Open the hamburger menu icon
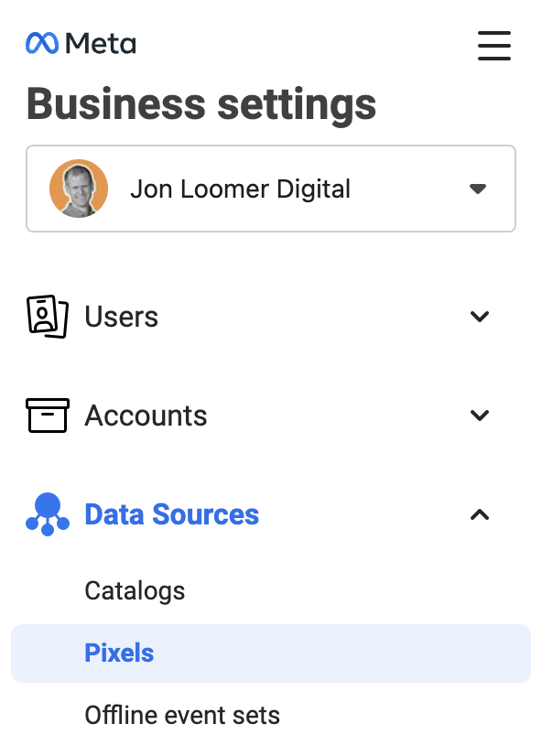Viewport: 542px width, 756px height. [494, 46]
